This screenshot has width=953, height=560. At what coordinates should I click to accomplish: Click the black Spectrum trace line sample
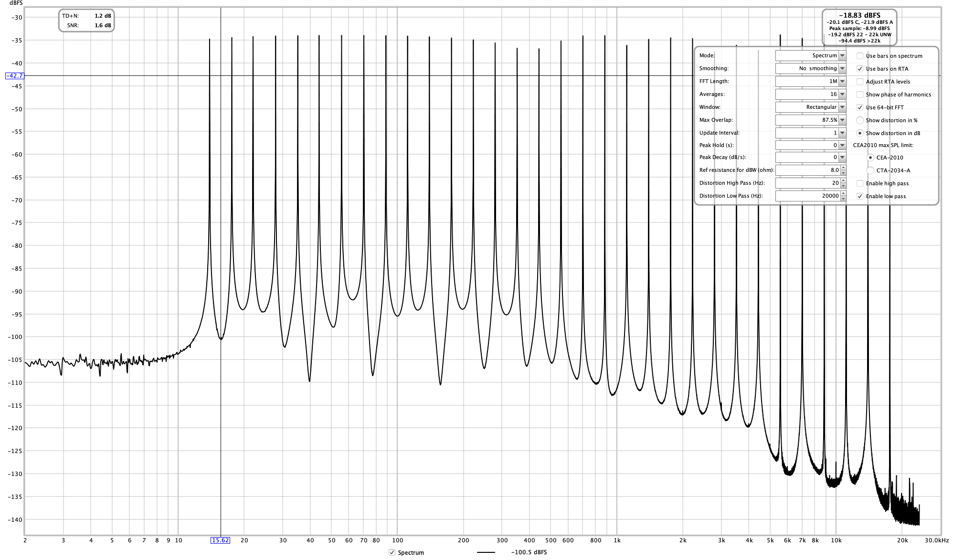click(486, 552)
